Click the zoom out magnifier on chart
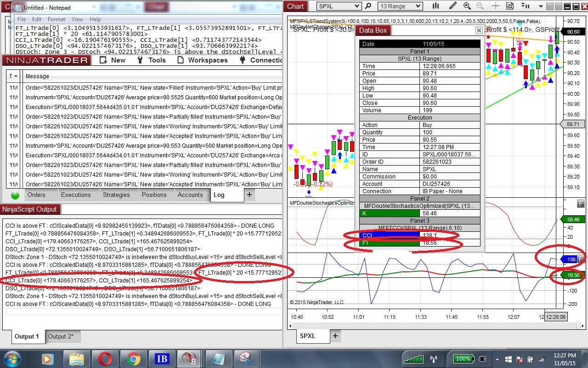The image size is (588, 368). [x=481, y=6]
